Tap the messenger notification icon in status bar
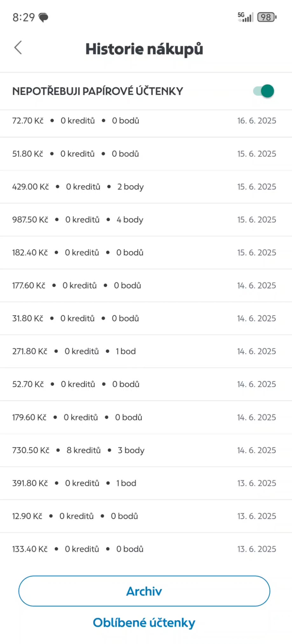Image resolution: width=292 pixels, height=644 pixels. (x=43, y=17)
